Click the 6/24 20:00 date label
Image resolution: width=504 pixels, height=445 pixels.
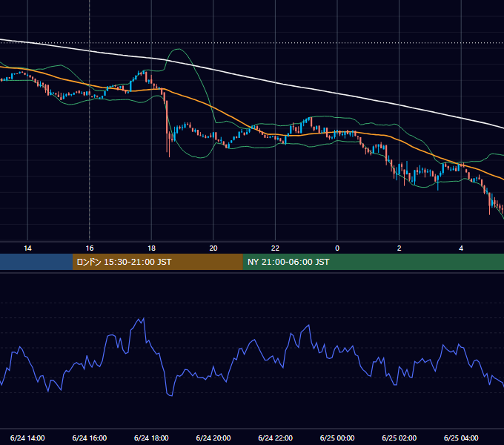213,438
